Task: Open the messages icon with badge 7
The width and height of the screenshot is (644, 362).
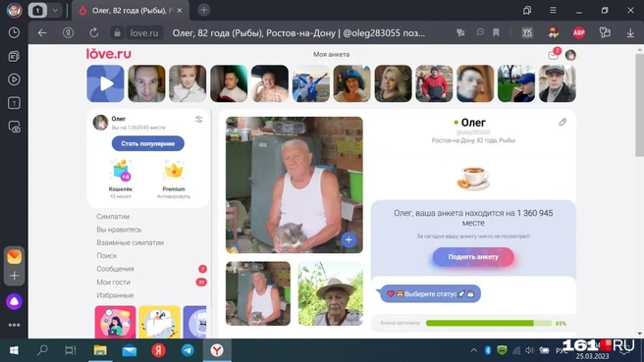Action: tap(554, 55)
